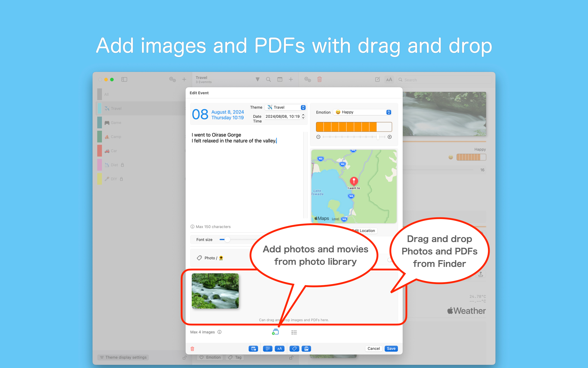588x368 pixels.
Task: Click the minus icon on emotion slider
Action: (318, 137)
